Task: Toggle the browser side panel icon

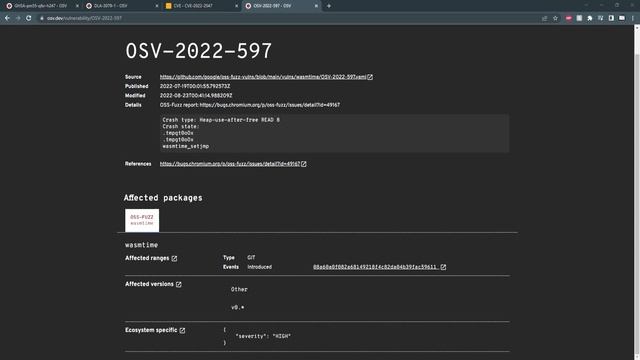Action: 611,18
